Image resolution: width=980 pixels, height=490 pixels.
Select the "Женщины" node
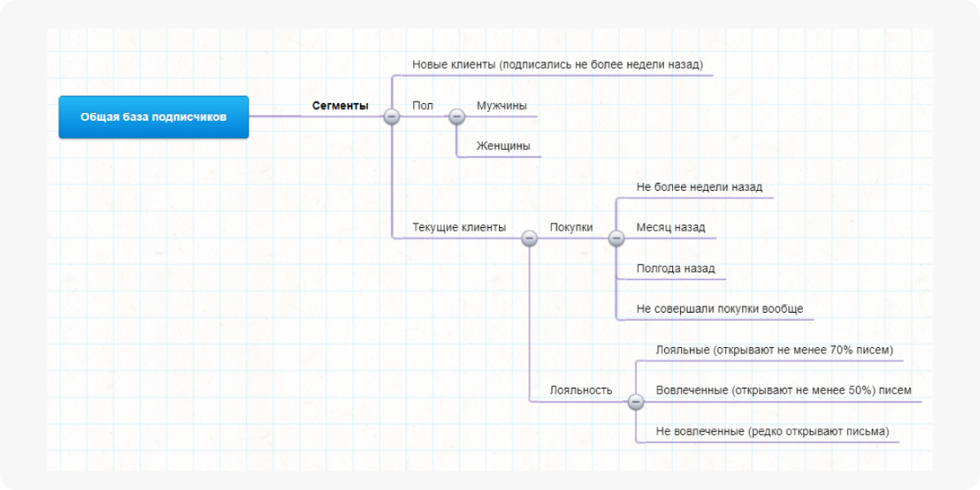click(x=503, y=146)
